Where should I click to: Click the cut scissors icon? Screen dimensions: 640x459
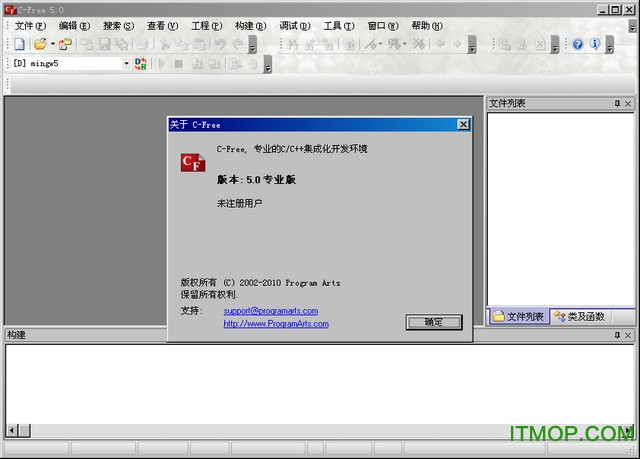(165, 44)
